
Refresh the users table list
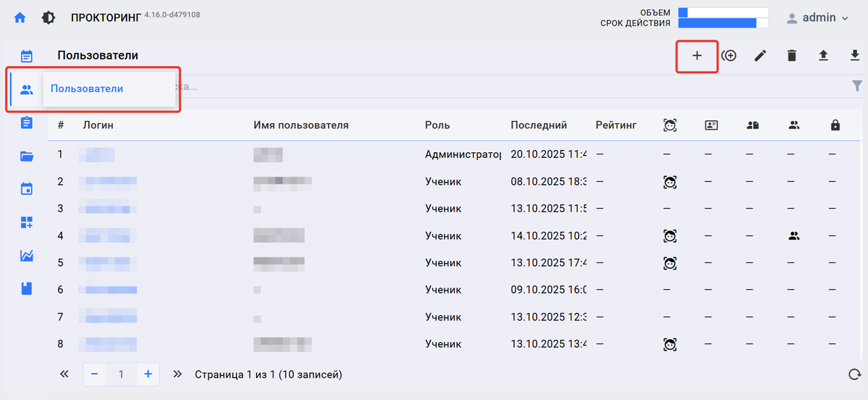point(854,375)
